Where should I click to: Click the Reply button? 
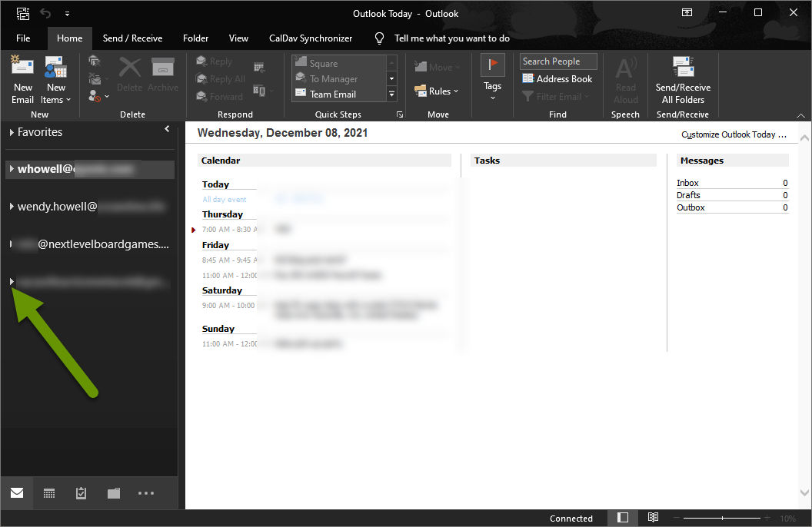(214, 61)
